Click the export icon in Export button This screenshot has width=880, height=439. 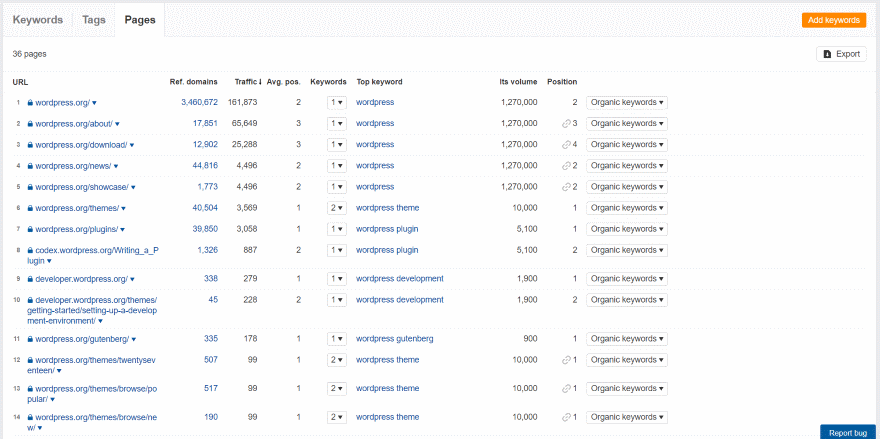tap(827, 54)
